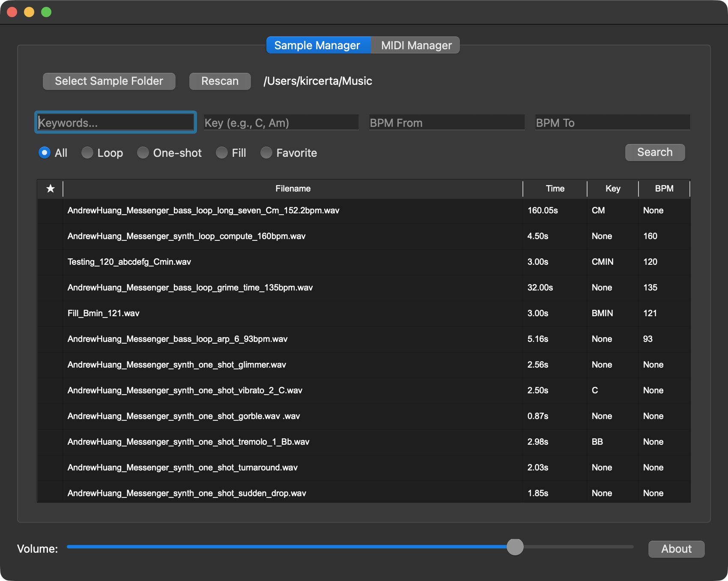Image resolution: width=728 pixels, height=581 pixels.
Task: Sort by the Time column header
Action: pos(555,189)
